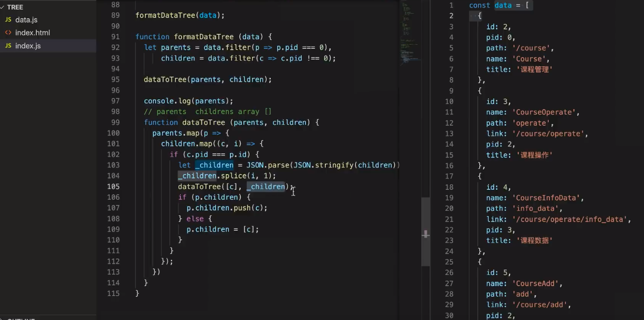Click 'dataToTree([c], _children)' on line 105
This screenshot has width=644, height=320.
coord(234,187)
